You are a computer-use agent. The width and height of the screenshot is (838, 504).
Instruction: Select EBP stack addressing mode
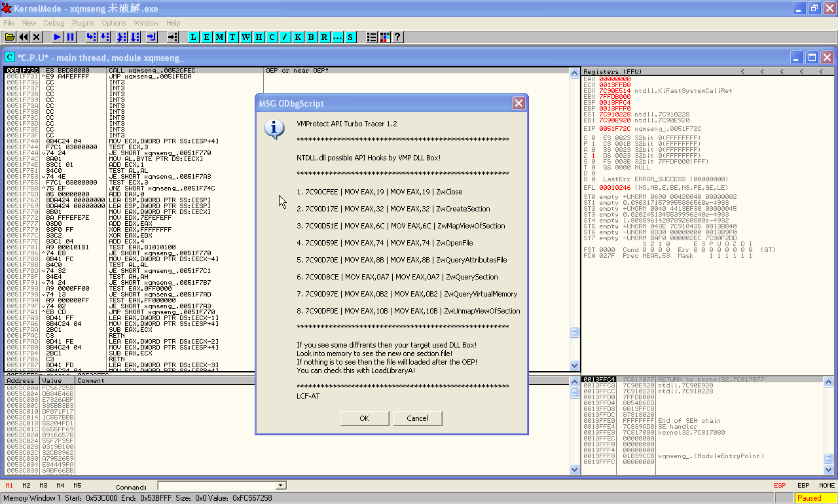coord(803,486)
